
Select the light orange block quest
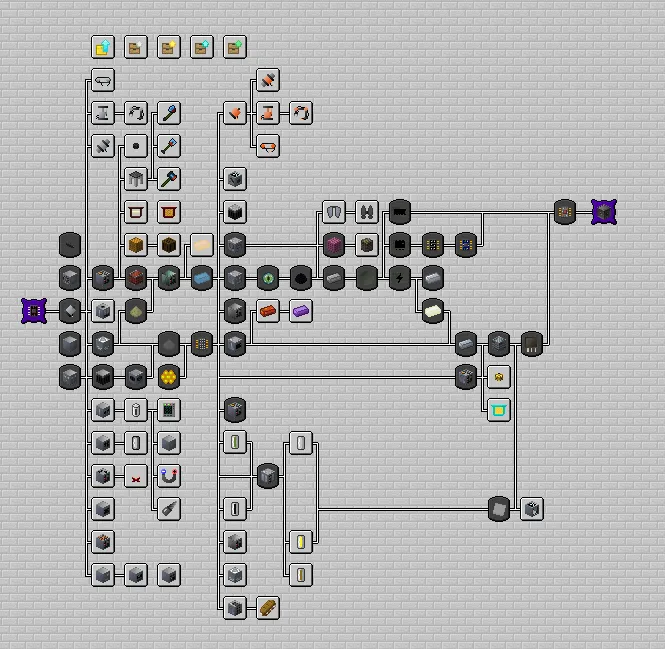coord(136,245)
